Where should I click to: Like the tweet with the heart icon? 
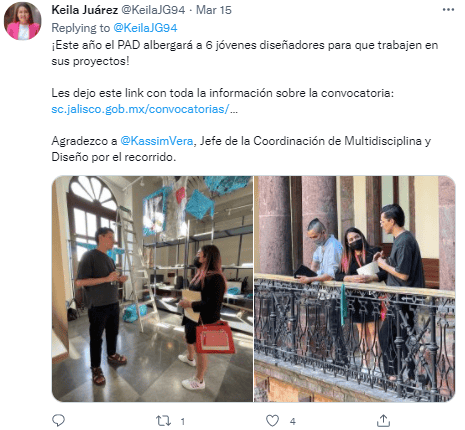(272, 421)
